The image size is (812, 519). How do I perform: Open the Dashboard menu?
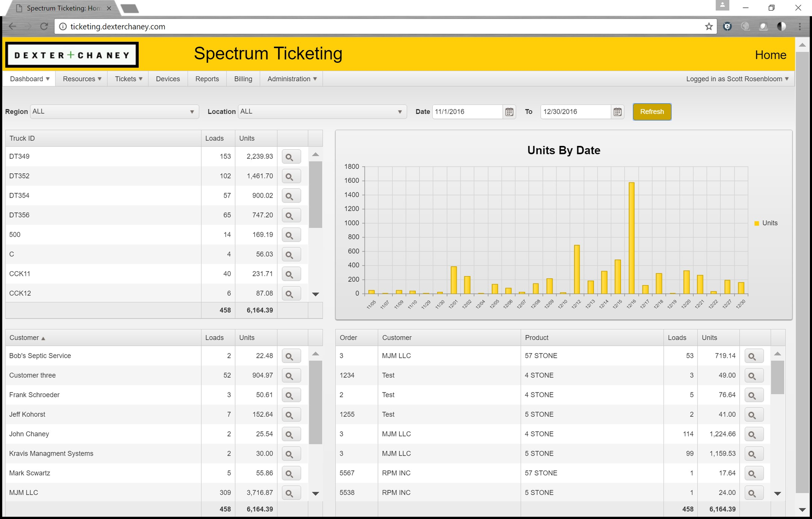(x=30, y=79)
